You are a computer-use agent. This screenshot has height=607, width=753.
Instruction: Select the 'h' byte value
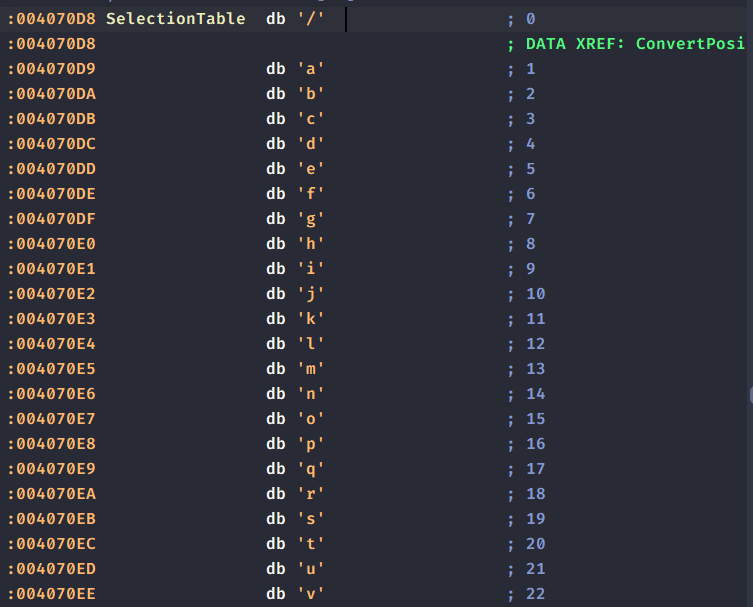coord(311,244)
